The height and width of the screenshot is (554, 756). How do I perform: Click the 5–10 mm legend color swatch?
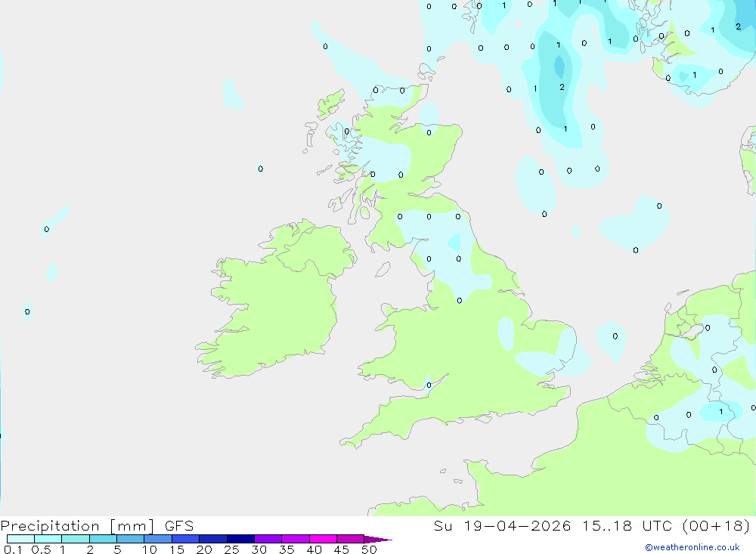131,539
